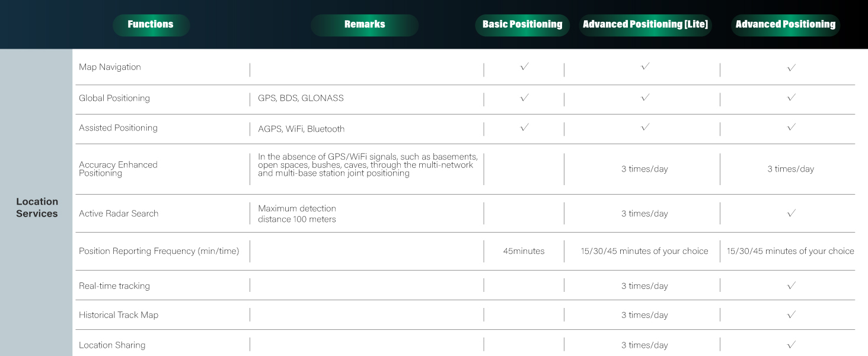
Task: Click Active Radar Search checkmark under Advanced Positioning
Action: (791, 213)
